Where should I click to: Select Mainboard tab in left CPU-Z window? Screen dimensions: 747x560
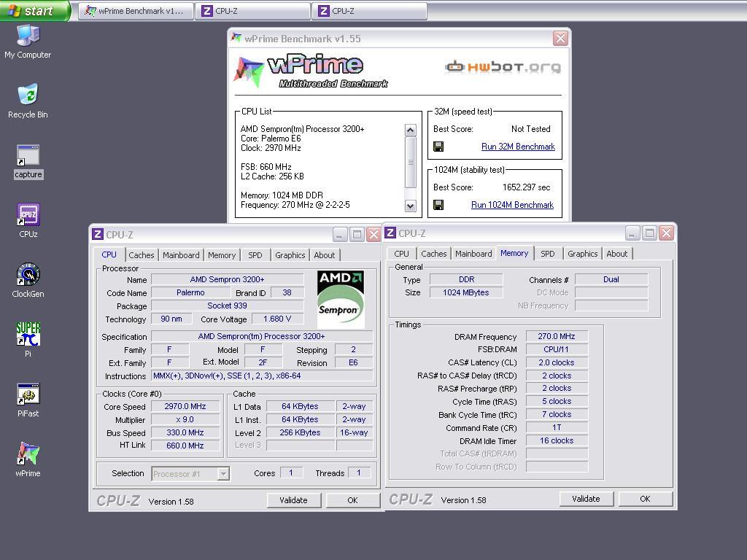click(x=181, y=255)
